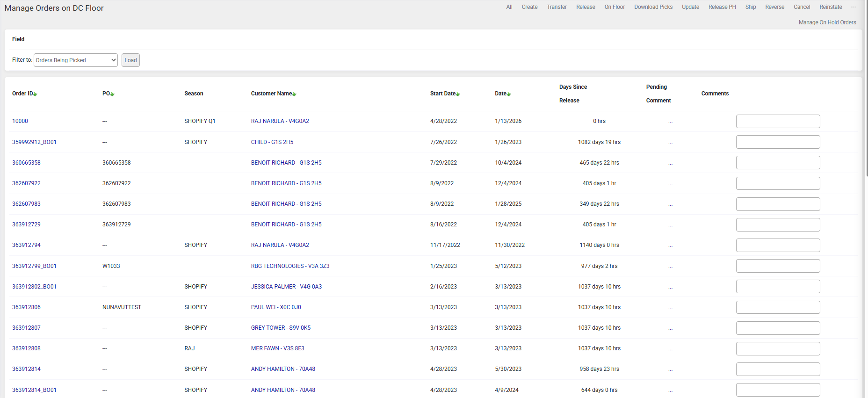
Task: Open customer RBG TECHNOLOGIES - V3A 3Z3
Action: tap(290, 266)
